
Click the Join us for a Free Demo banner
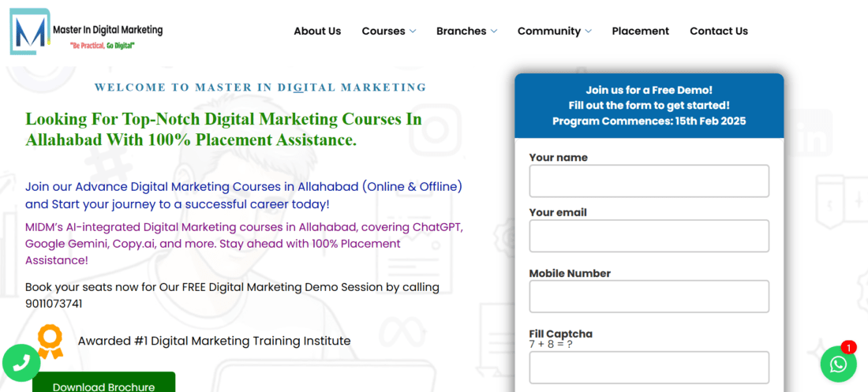coord(649,106)
